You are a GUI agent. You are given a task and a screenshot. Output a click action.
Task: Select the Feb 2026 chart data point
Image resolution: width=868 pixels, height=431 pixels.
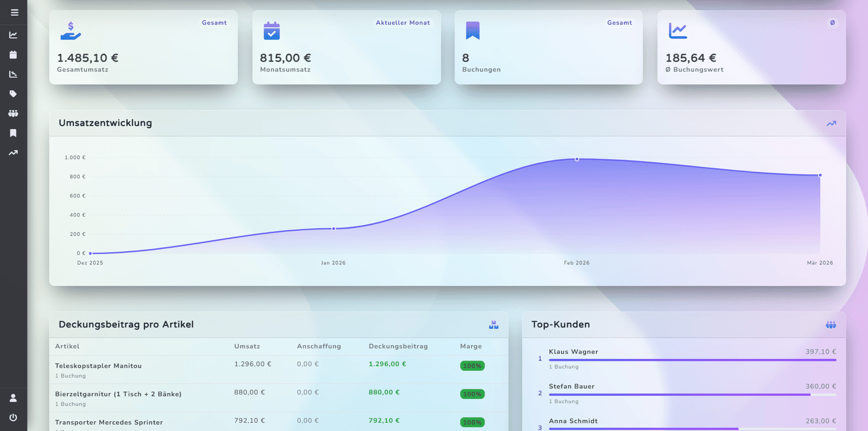[577, 159]
